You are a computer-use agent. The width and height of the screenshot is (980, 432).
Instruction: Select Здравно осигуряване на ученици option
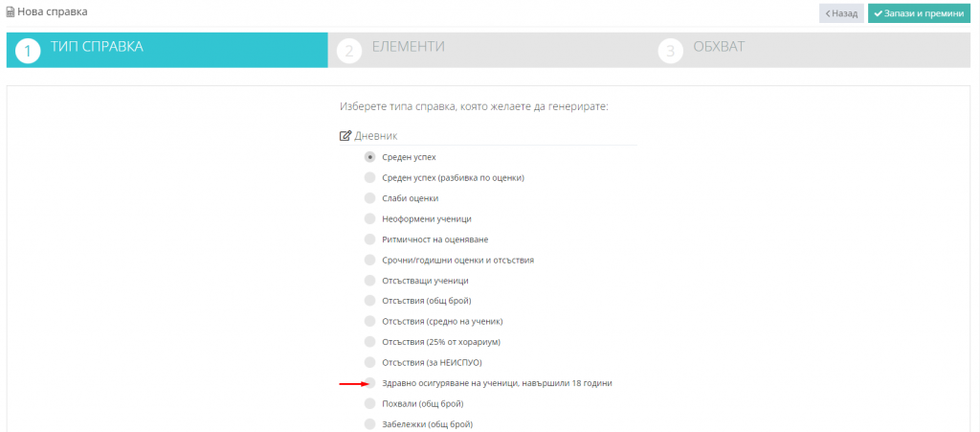[370, 383]
